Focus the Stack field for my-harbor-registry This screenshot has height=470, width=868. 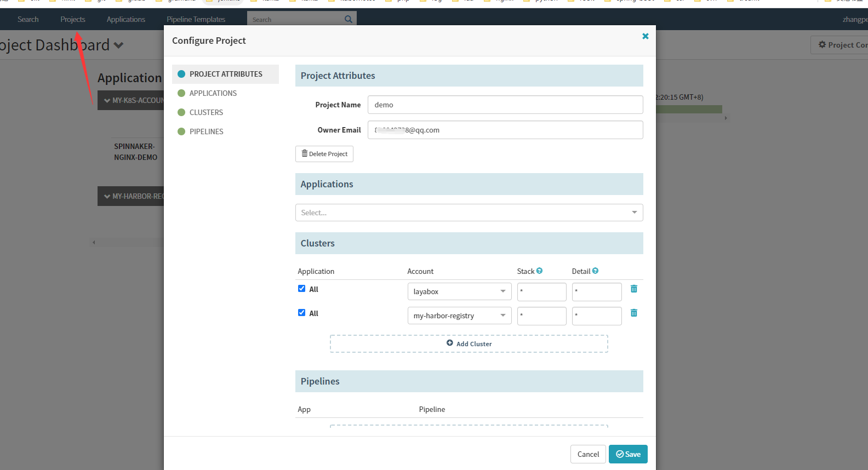(542, 316)
